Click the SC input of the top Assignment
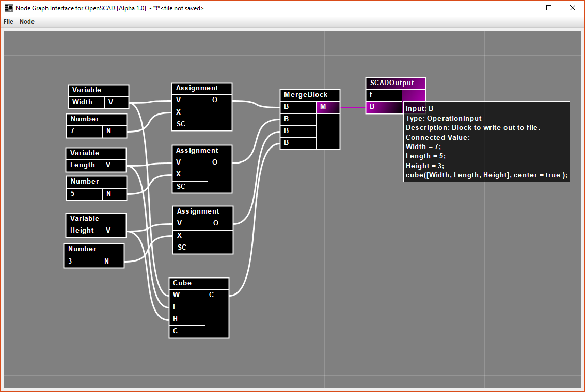The width and height of the screenshot is (585, 392). click(189, 124)
